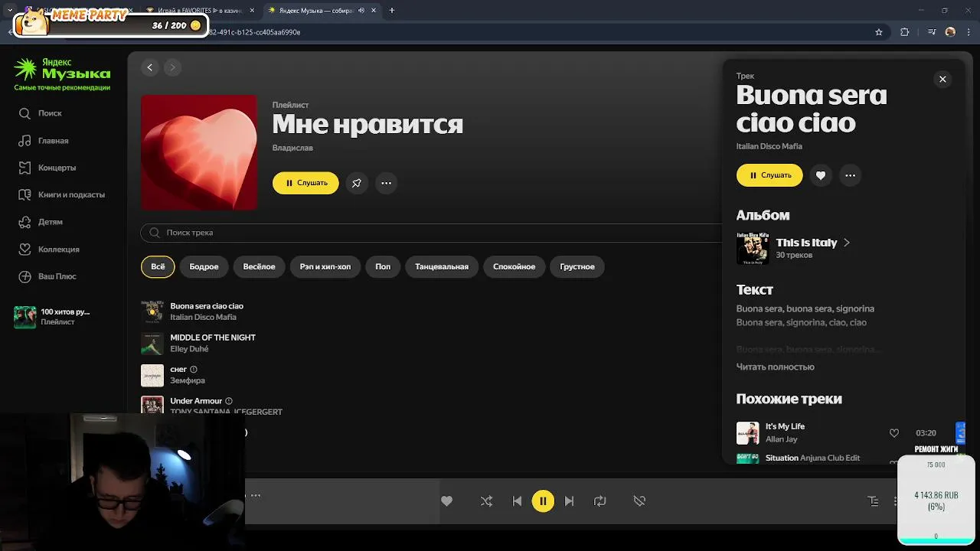Select the Рэп и хип-хоп filter chip
The width and height of the screenshot is (980, 551).
[325, 266]
